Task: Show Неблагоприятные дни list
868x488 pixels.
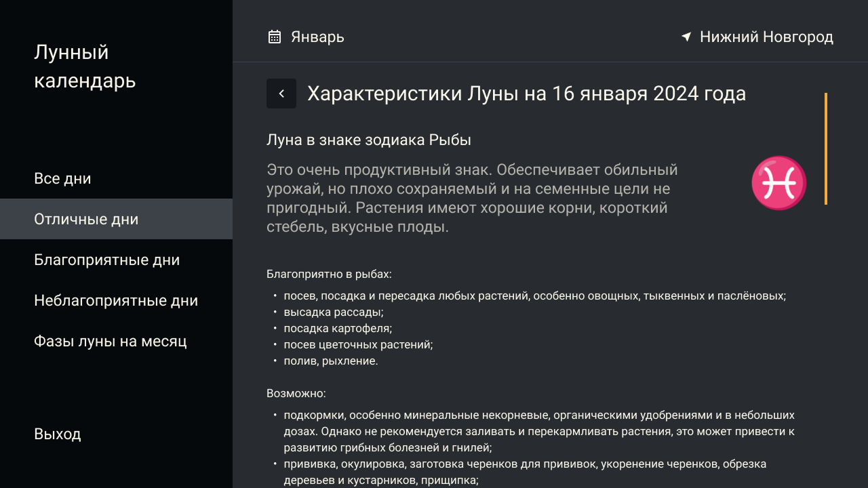Action: pos(116,301)
